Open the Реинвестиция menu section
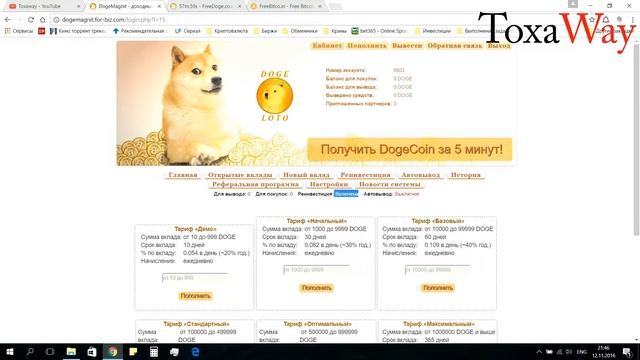This screenshot has width=640, height=360. (x=365, y=175)
